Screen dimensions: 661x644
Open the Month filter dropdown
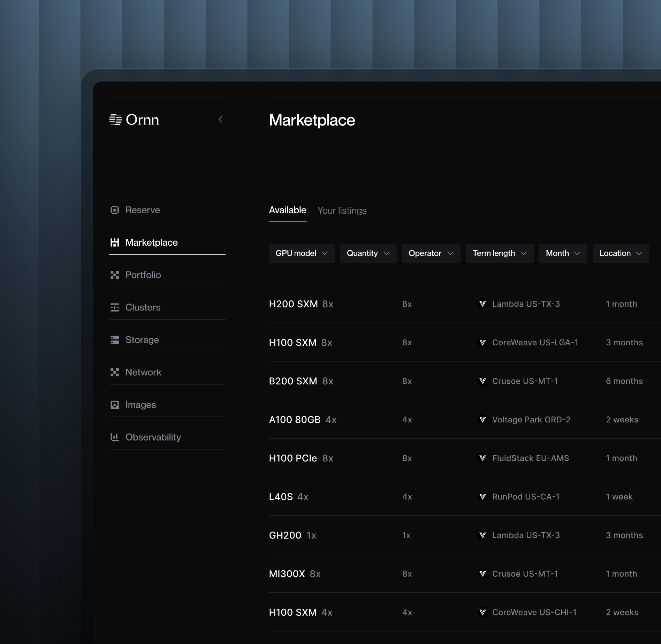563,253
